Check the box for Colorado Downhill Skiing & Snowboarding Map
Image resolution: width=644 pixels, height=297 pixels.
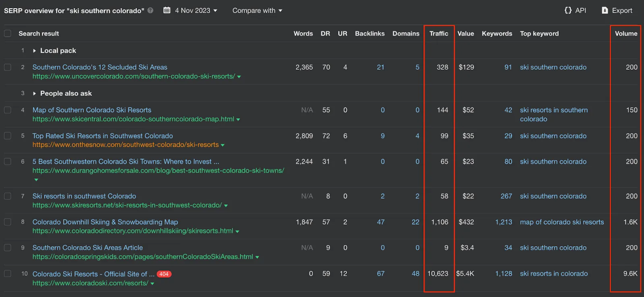(x=8, y=222)
